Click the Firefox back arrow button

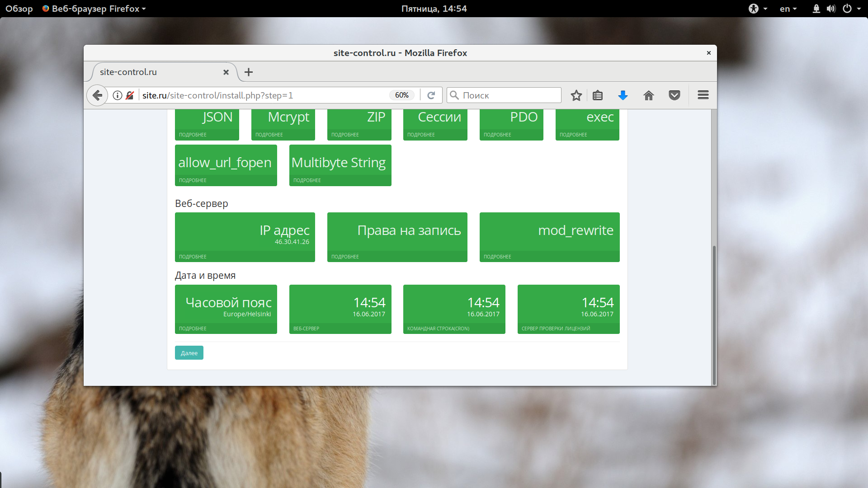tap(97, 95)
